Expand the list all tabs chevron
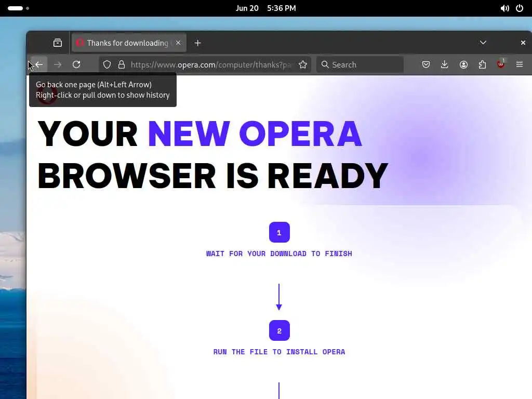 [x=483, y=43]
